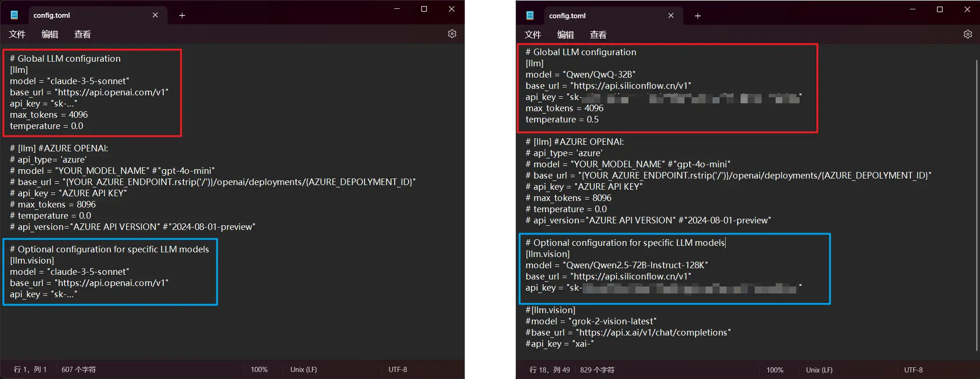The image size is (980, 379).
Task: Click #[llm.vision] commented line in right window
Action: click(550, 310)
